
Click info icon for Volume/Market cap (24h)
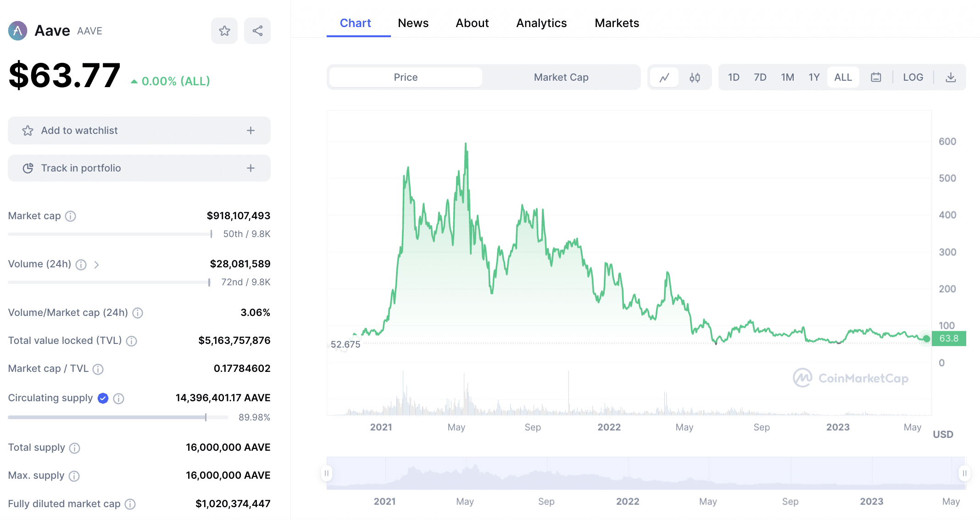138,313
